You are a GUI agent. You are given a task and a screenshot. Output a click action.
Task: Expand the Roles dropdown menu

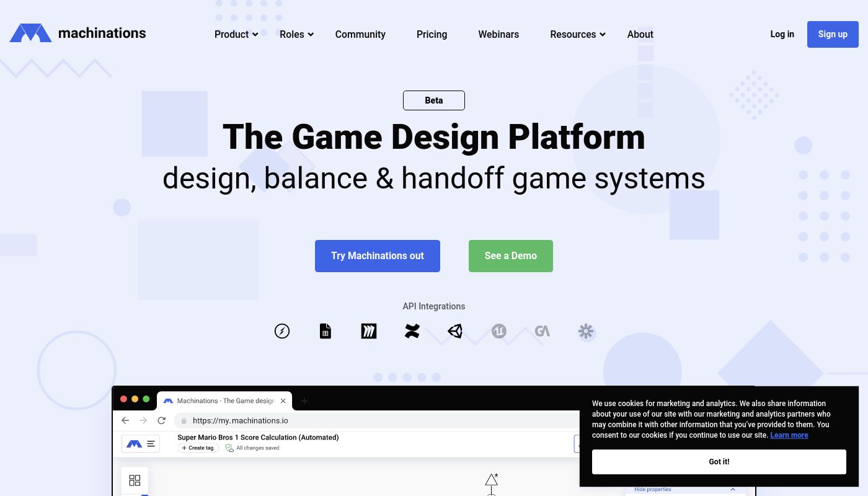click(297, 34)
